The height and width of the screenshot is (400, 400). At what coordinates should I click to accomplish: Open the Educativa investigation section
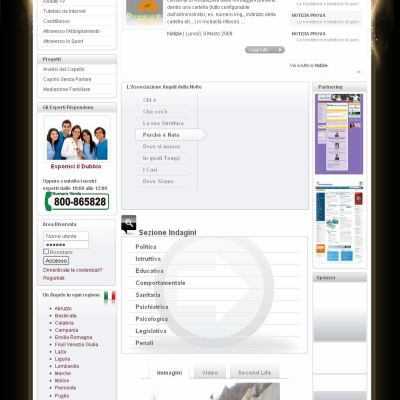pyautogui.click(x=149, y=271)
